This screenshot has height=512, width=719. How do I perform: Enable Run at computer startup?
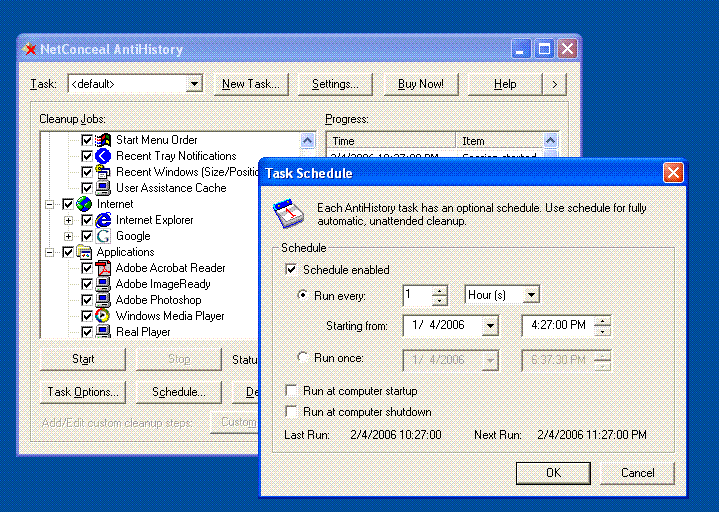click(291, 391)
